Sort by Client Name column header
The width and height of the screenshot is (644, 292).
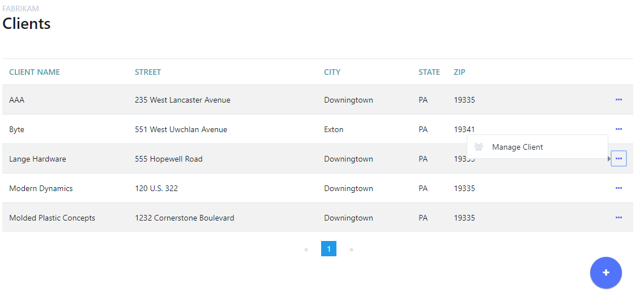point(35,72)
